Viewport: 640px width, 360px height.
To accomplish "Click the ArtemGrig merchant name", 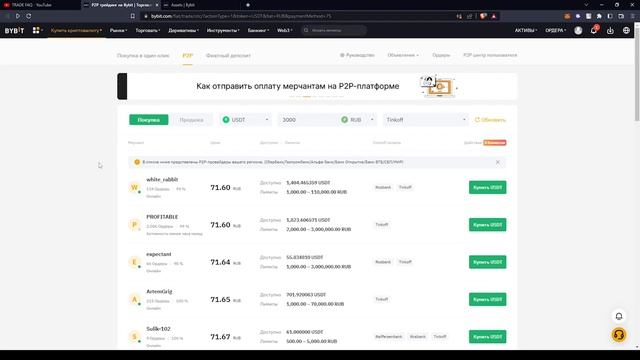I will (x=159, y=291).
